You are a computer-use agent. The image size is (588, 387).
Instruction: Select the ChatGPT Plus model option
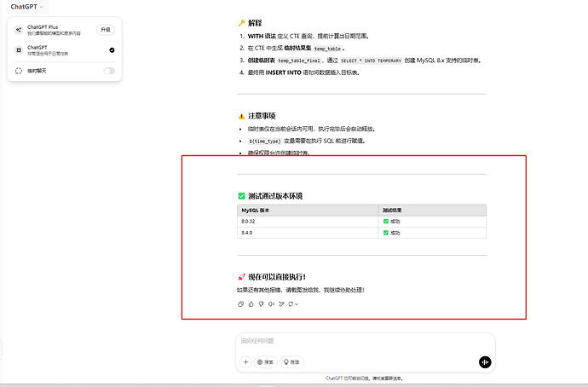[64, 30]
